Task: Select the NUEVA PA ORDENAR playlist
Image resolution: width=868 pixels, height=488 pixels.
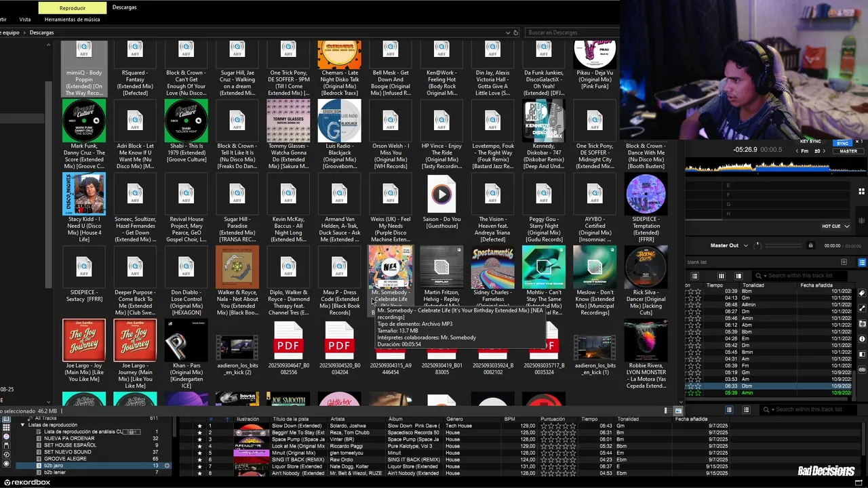Action: [68, 439]
